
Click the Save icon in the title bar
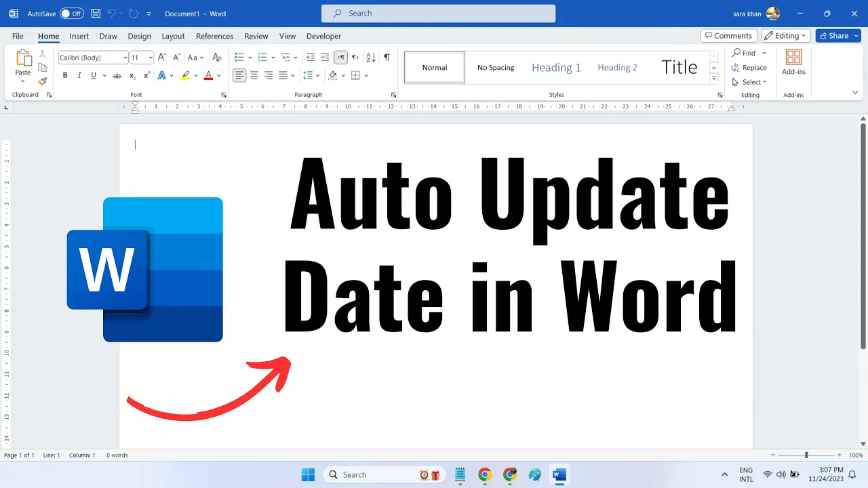pyautogui.click(x=96, y=14)
